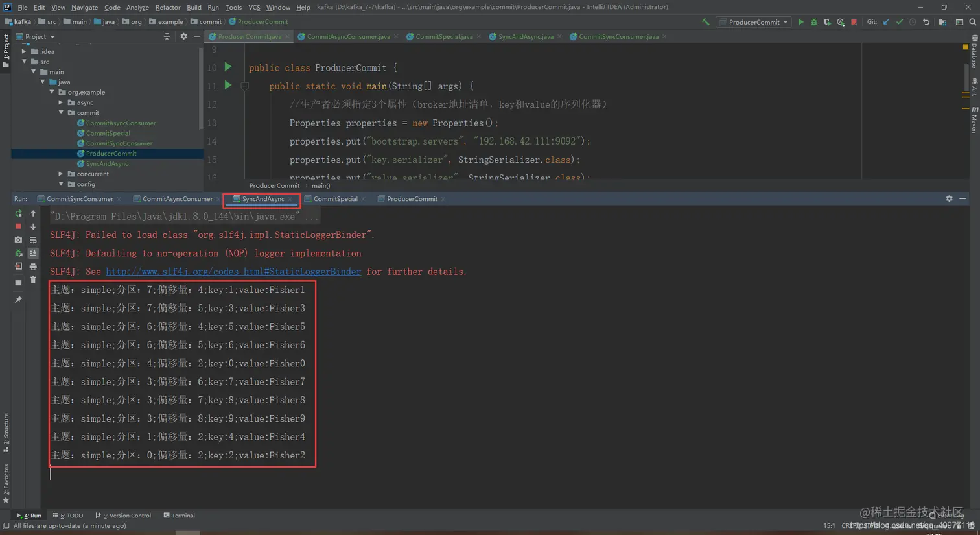Image resolution: width=980 pixels, height=535 pixels.
Task: Click Search Everywhere magnifier icon
Action: [972, 22]
